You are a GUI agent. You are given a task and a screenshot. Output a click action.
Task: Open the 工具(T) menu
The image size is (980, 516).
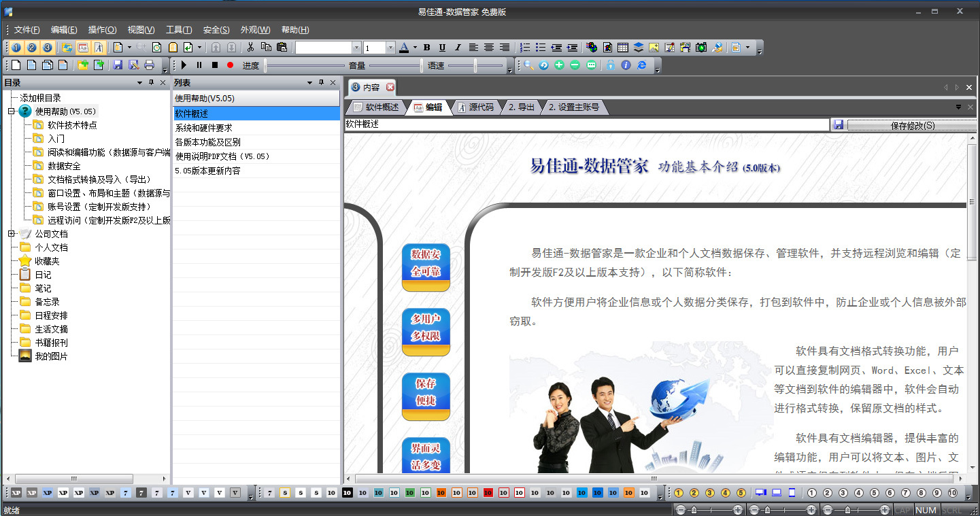point(179,30)
